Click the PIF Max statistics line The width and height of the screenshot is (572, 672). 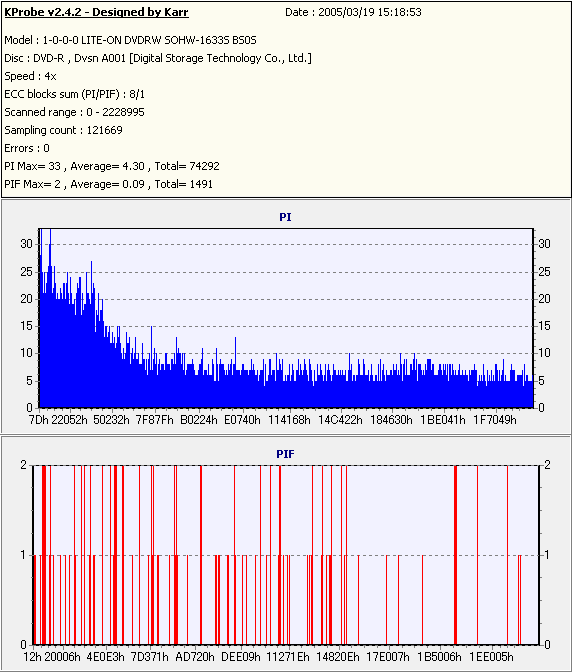tap(108, 184)
